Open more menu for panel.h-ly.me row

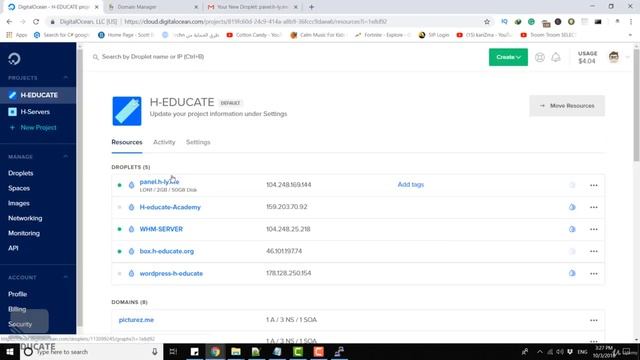point(593,185)
